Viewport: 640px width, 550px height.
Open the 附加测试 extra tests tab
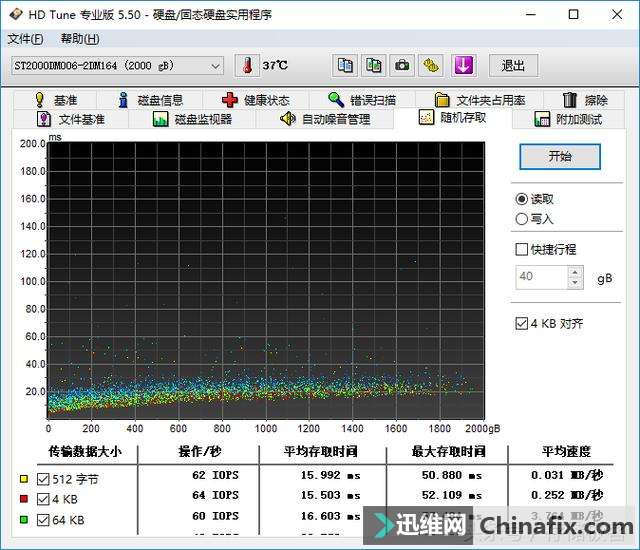pyautogui.click(x=568, y=119)
